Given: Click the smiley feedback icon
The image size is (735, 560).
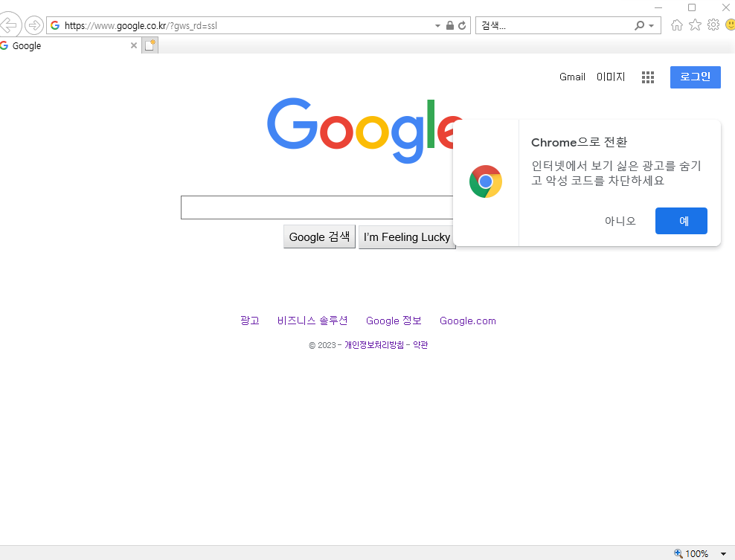Looking at the screenshot, I should point(731,25).
